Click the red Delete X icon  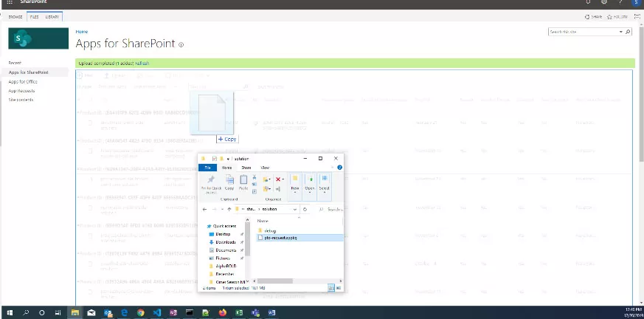click(x=278, y=179)
